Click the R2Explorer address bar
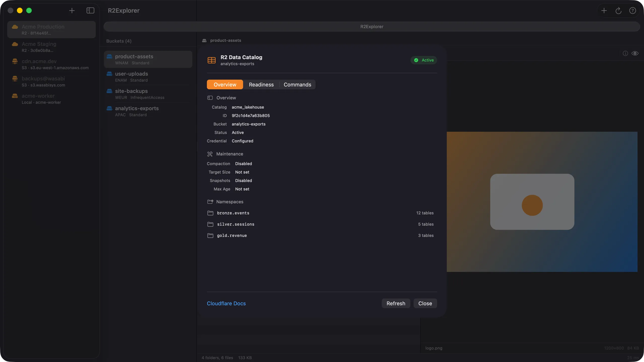The image size is (644, 362). (x=372, y=27)
